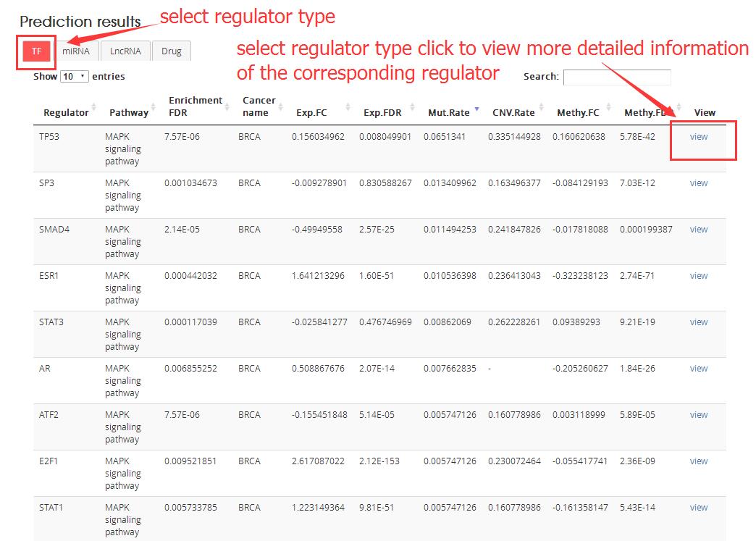Image resolution: width=756 pixels, height=541 pixels.
Task: Switch to the LncRNA tab
Action: click(125, 51)
